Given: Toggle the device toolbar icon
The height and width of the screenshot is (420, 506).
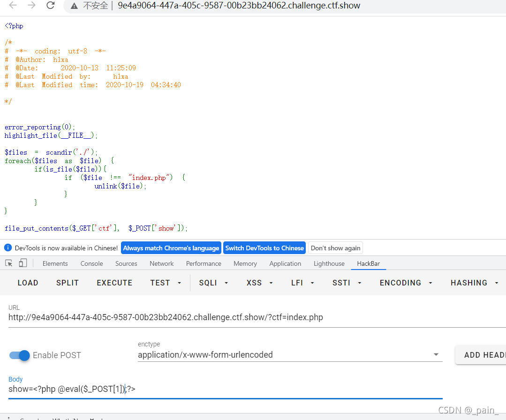Looking at the screenshot, I should pyautogui.click(x=23, y=263).
